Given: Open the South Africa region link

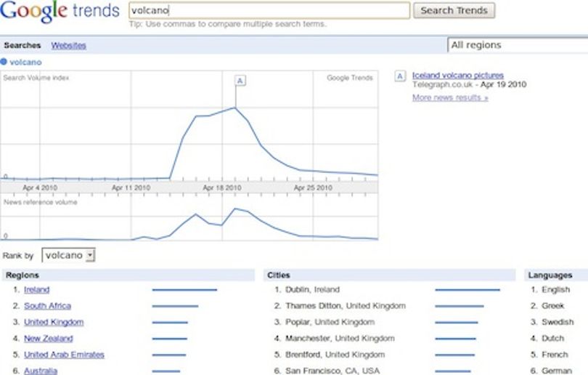Looking at the screenshot, I should click(x=48, y=306).
